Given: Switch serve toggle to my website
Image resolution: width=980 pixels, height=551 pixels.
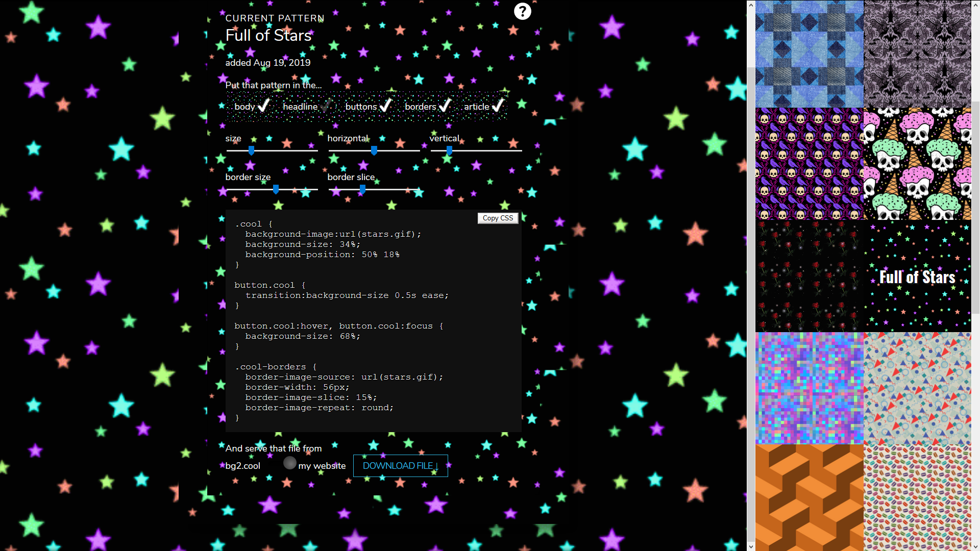Looking at the screenshot, I should click(290, 463).
